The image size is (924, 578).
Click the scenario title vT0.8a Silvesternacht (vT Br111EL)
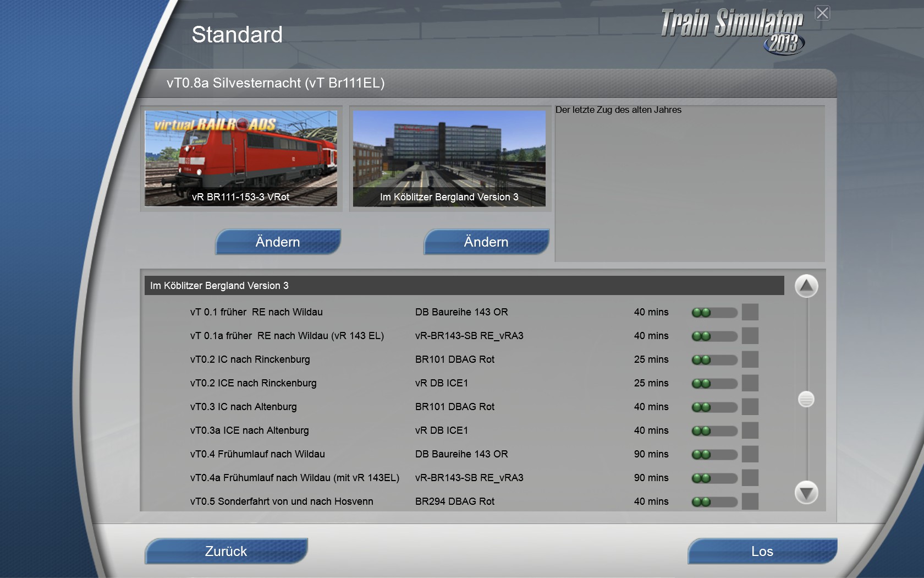[276, 83]
